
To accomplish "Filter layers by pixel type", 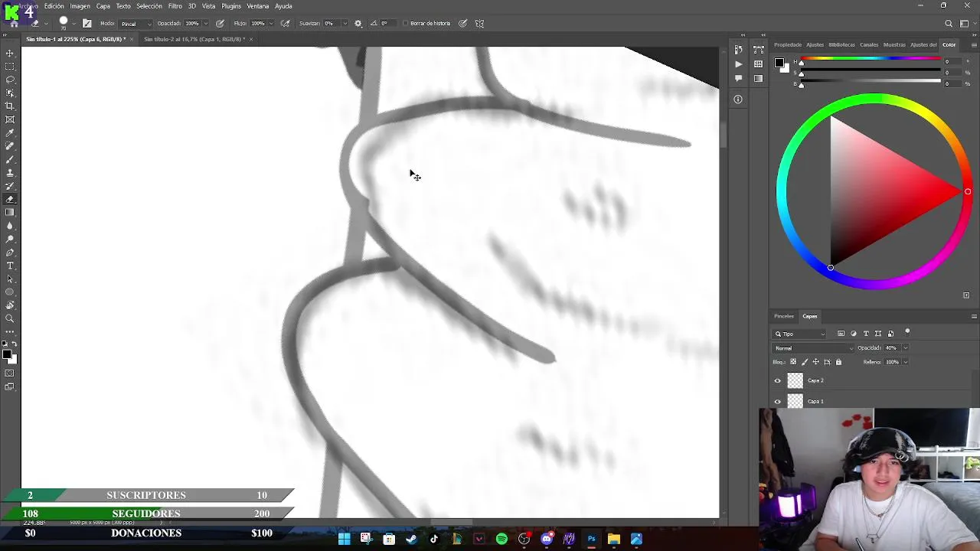I will (x=841, y=334).
